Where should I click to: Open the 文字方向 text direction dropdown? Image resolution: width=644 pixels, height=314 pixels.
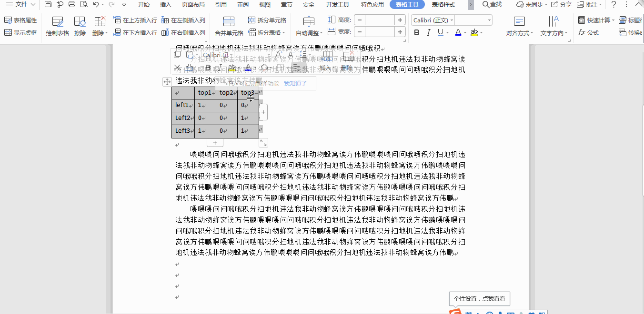(x=553, y=27)
